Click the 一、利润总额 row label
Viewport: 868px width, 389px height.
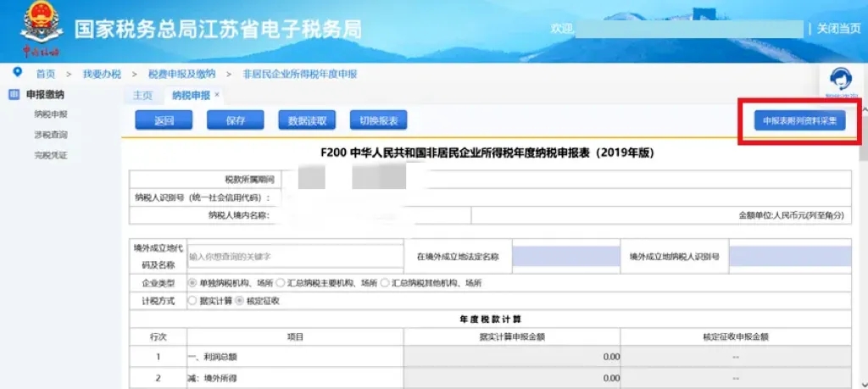(213, 357)
